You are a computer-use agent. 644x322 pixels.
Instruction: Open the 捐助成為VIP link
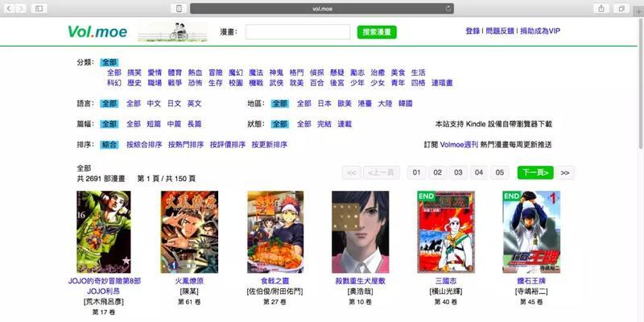pos(540,31)
